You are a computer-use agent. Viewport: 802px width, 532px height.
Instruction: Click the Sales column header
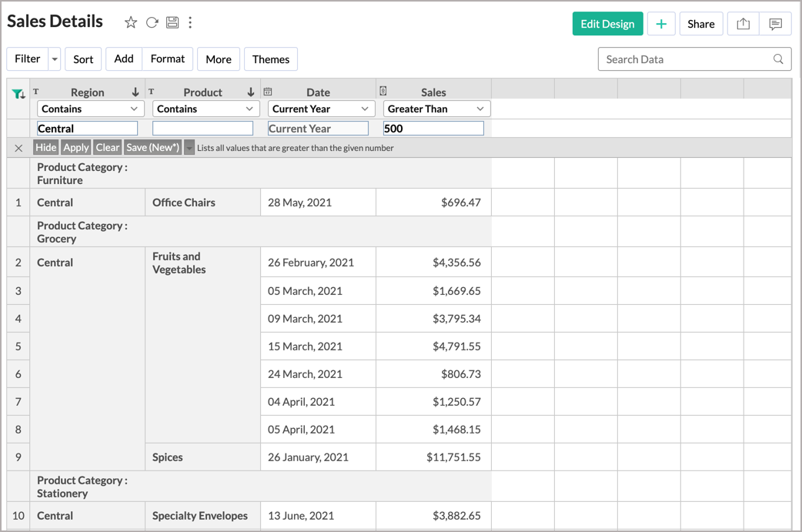(434, 92)
